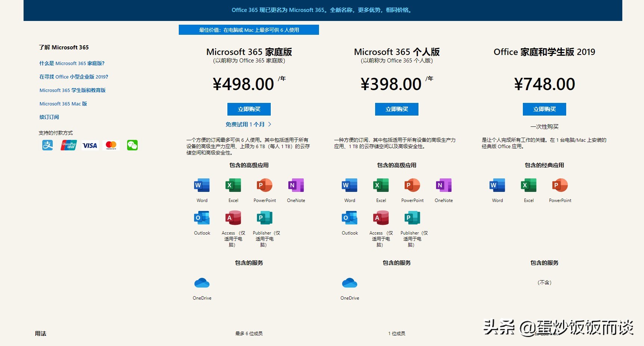Screen dimensions: 644x346
Task: Expand the chevron next to 免费试用 1 个月
Action: 270,124
